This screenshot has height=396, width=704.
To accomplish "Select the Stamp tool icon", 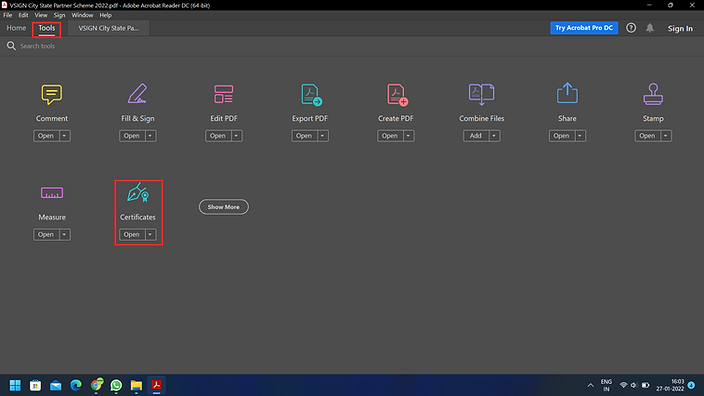I will pyautogui.click(x=653, y=94).
